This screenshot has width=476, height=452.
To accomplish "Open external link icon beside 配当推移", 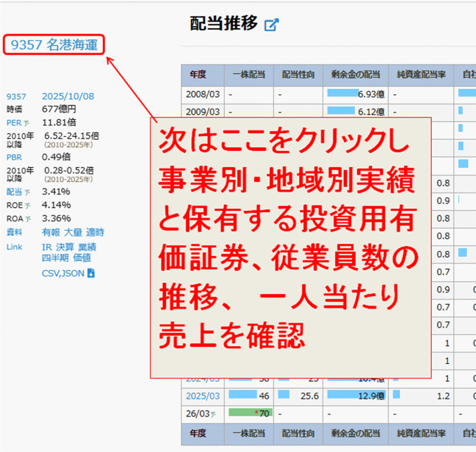I will (271, 25).
